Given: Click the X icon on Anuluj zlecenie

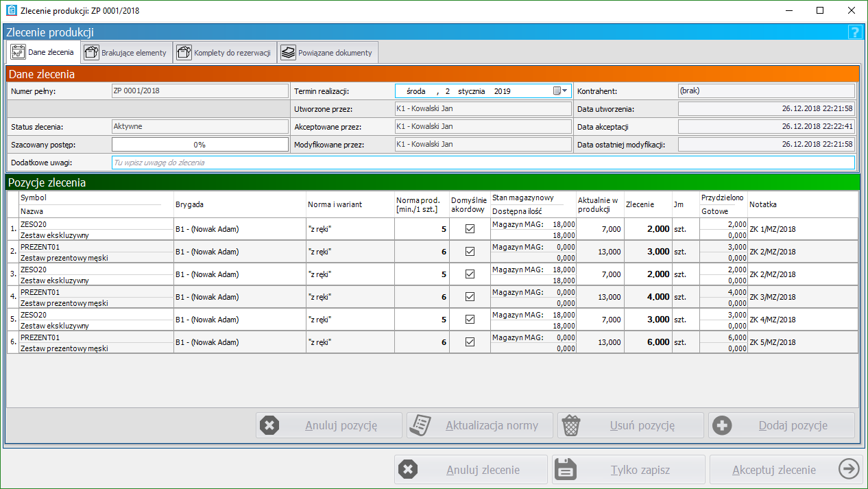Looking at the screenshot, I should click(x=407, y=470).
